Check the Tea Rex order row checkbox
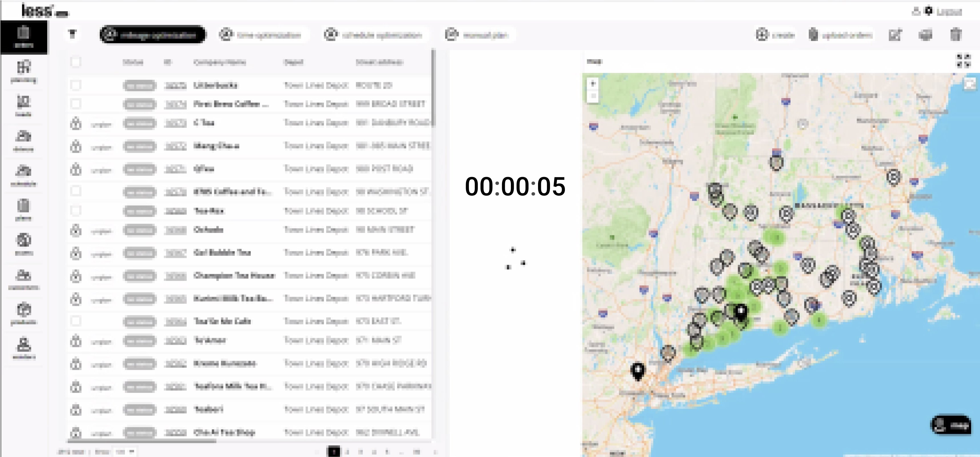The image size is (980, 457). pyautogui.click(x=76, y=211)
